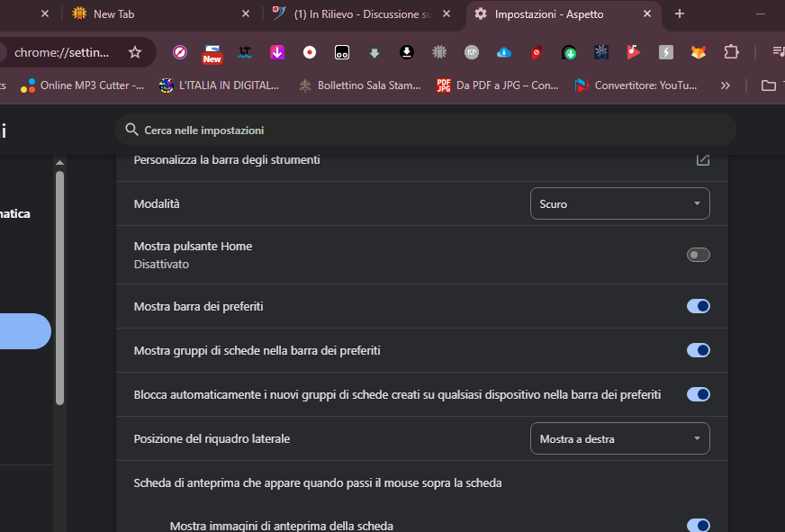
Task: Close the New Tab tab
Action: (246, 14)
